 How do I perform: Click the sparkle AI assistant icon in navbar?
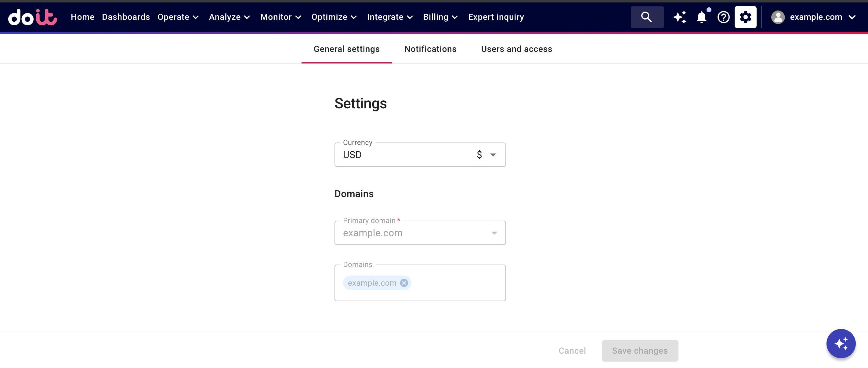(679, 17)
